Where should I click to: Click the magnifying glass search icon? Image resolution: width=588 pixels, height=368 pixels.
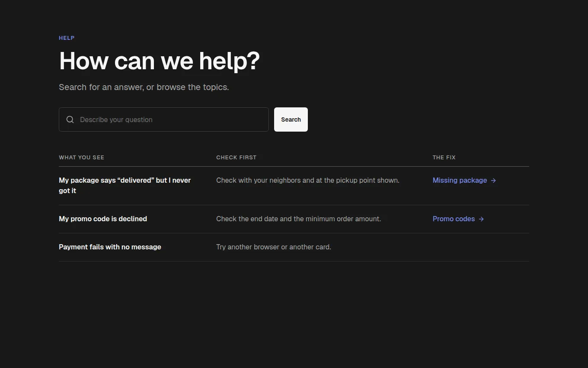click(70, 119)
